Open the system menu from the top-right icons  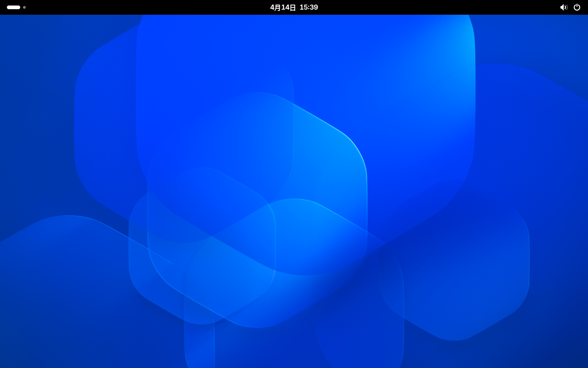click(570, 7)
